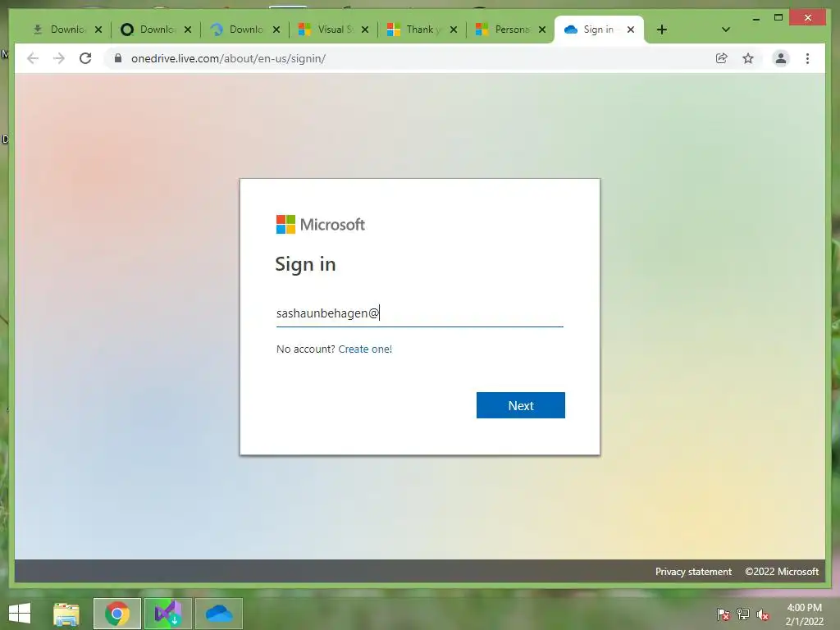Click the Next button

point(521,405)
